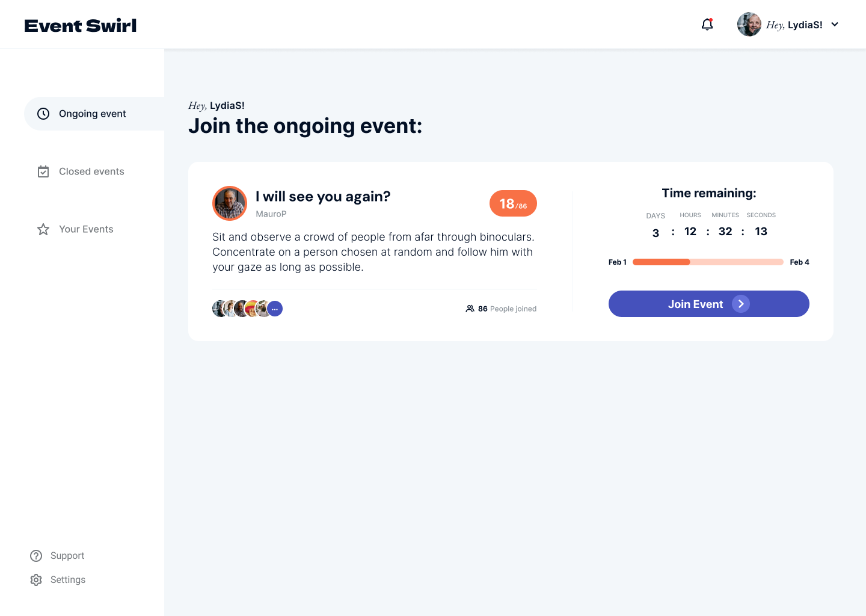This screenshot has width=866, height=616.
Task: Click the calendar check icon for Closed events
Action: point(43,171)
